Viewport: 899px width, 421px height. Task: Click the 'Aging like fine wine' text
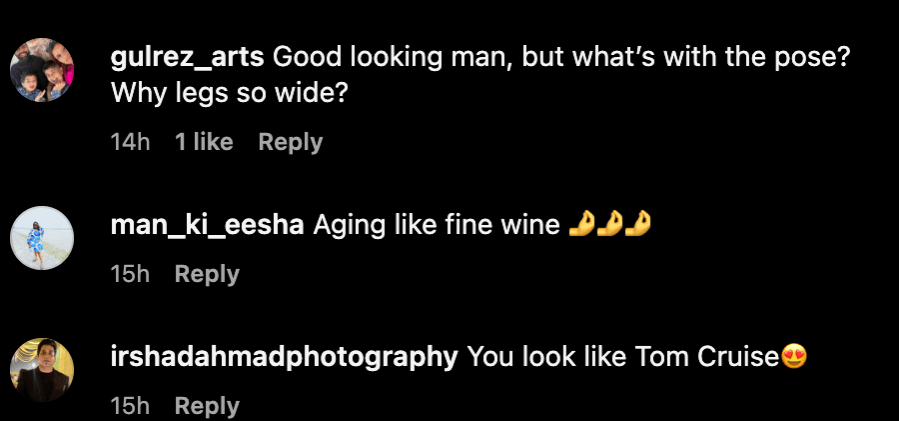[436, 226]
